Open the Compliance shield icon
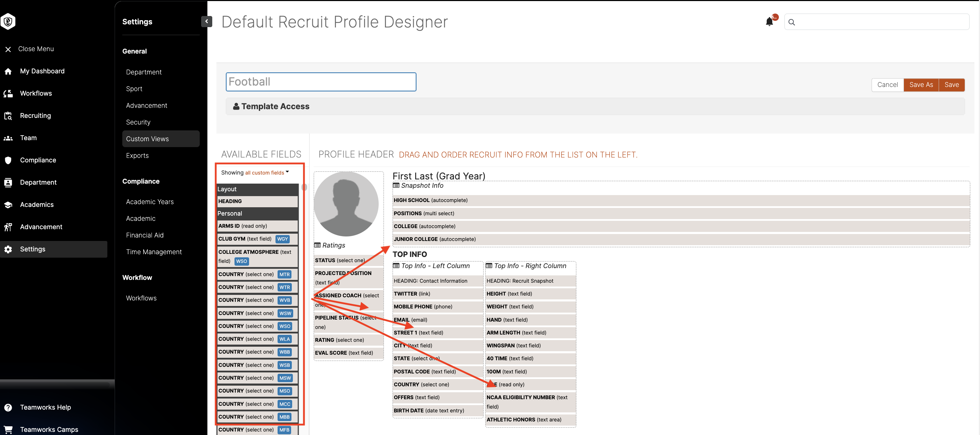Image resolution: width=980 pixels, height=435 pixels. click(8, 160)
